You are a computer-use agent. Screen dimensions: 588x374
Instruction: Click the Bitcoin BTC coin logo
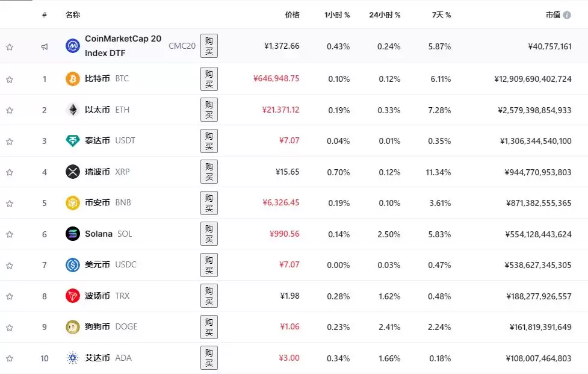pos(72,78)
